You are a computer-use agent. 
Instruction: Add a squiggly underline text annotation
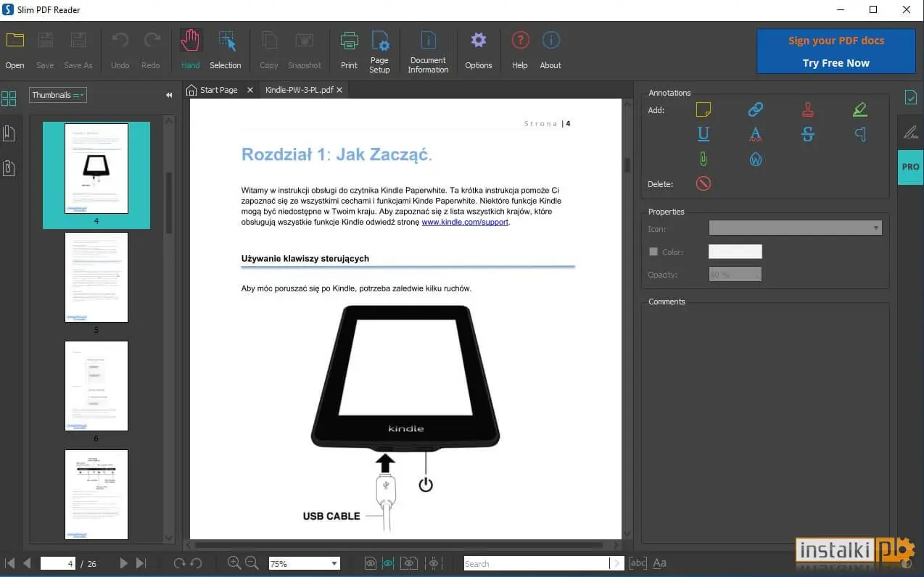756,134
